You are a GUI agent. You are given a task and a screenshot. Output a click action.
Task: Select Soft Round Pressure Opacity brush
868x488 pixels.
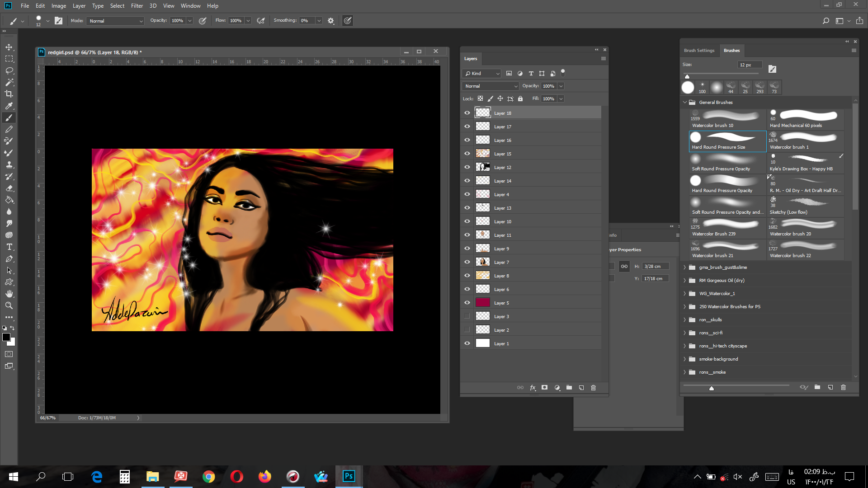coord(727,163)
